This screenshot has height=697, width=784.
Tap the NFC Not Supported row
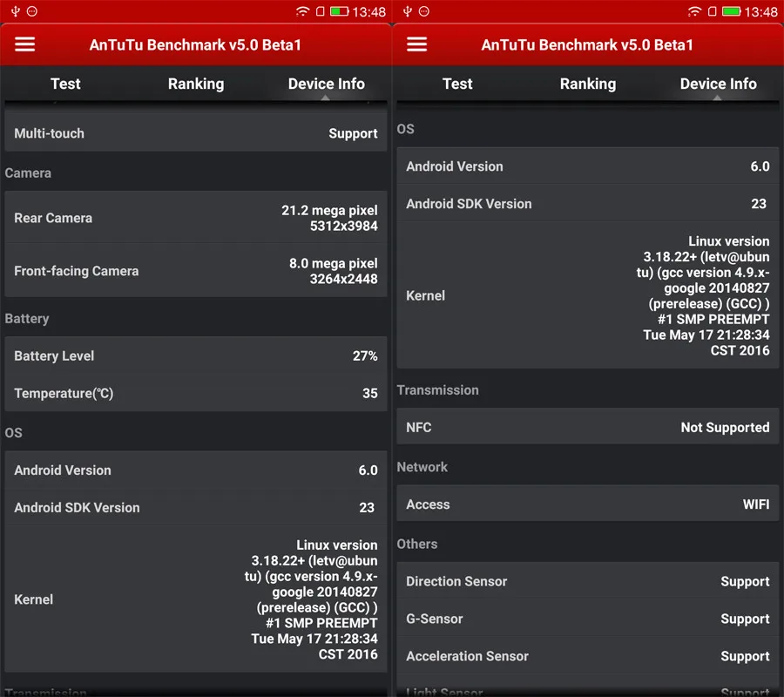[588, 427]
